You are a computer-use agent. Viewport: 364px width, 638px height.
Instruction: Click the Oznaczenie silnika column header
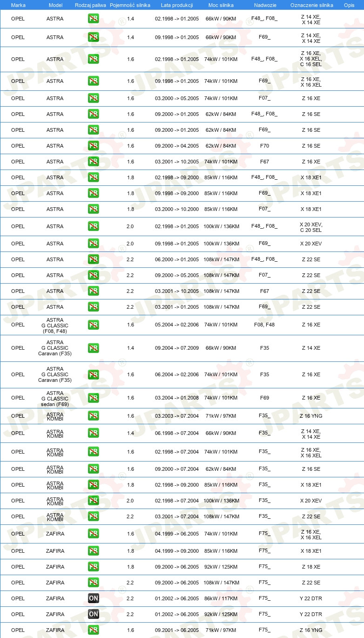[x=311, y=5]
